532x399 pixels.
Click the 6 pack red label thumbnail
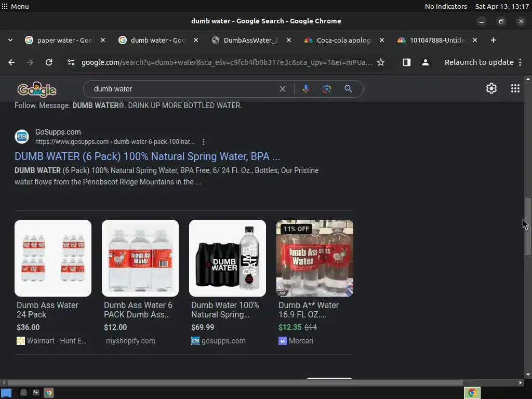140,258
